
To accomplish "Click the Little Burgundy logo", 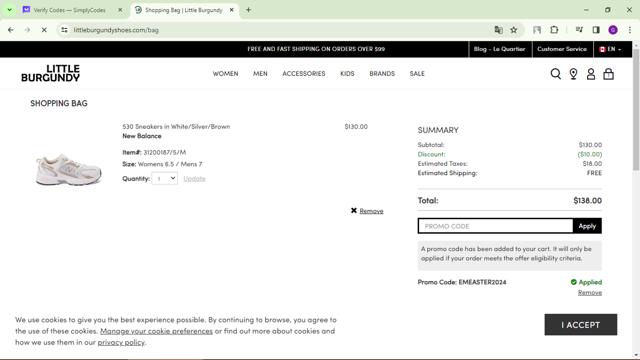I will 51,73.
